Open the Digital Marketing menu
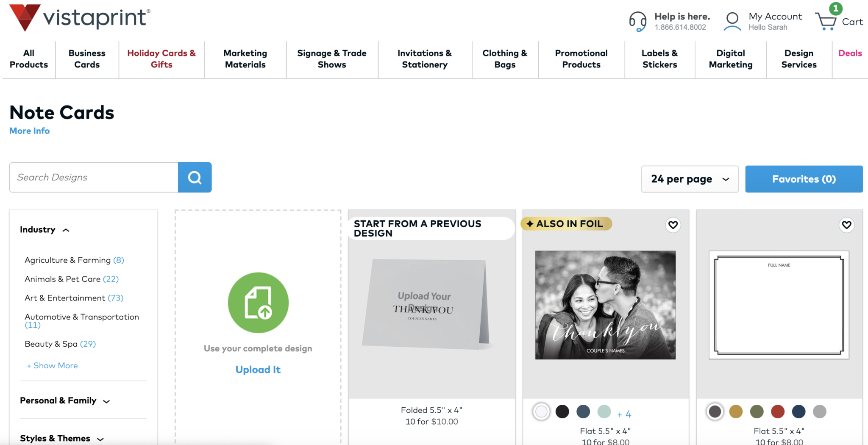The height and width of the screenshot is (445, 868). tap(731, 59)
